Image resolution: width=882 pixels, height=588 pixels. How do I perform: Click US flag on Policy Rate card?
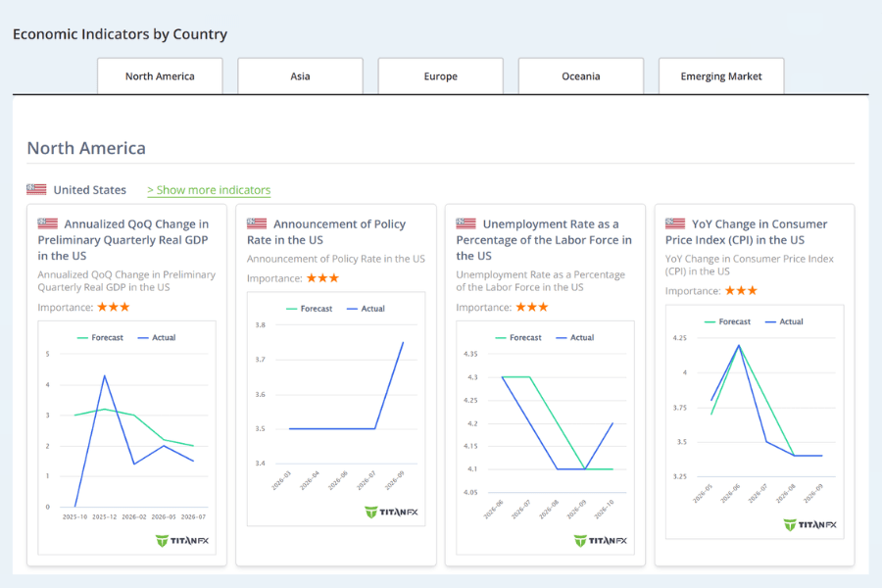click(257, 223)
